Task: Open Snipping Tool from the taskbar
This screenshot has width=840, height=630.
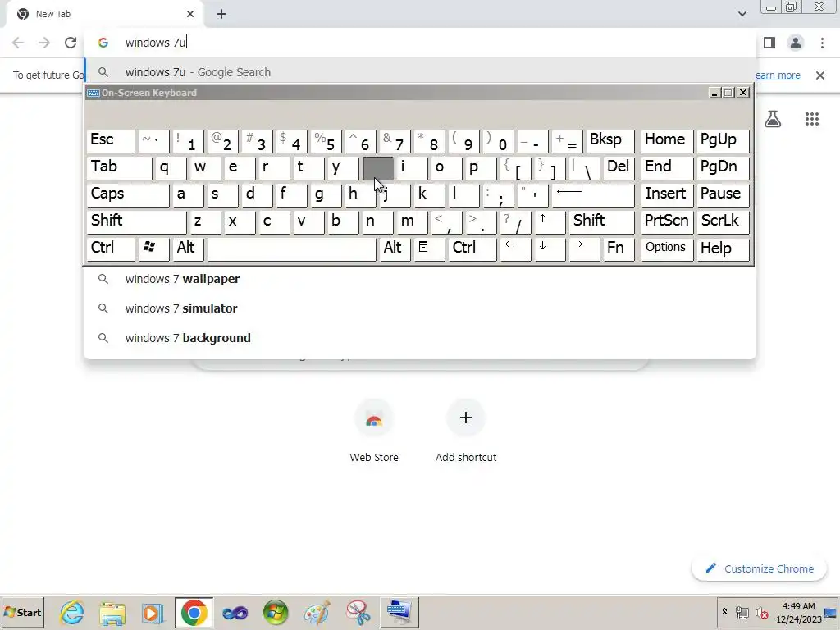Action: point(358,612)
